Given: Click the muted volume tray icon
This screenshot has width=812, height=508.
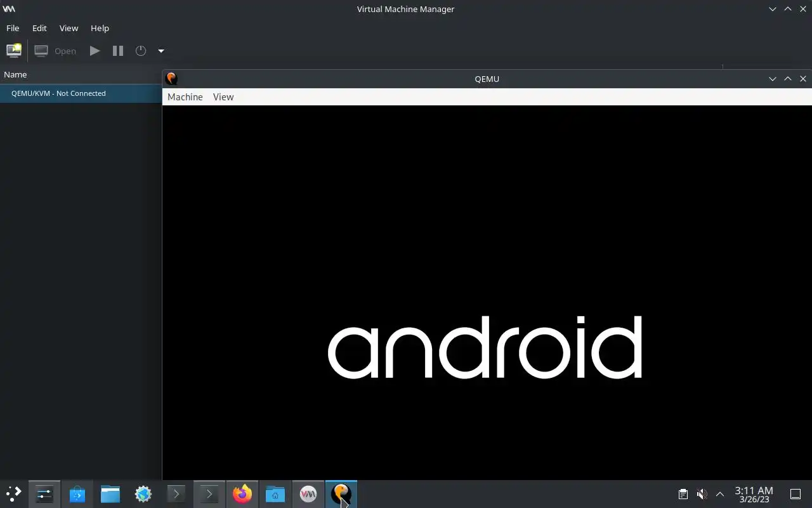Looking at the screenshot, I should [x=702, y=494].
